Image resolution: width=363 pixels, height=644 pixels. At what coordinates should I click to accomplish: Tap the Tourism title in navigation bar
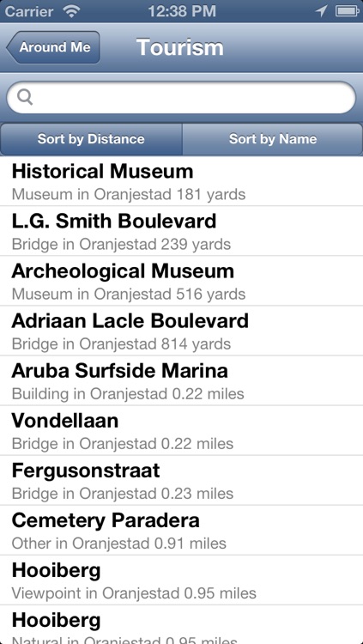click(180, 47)
